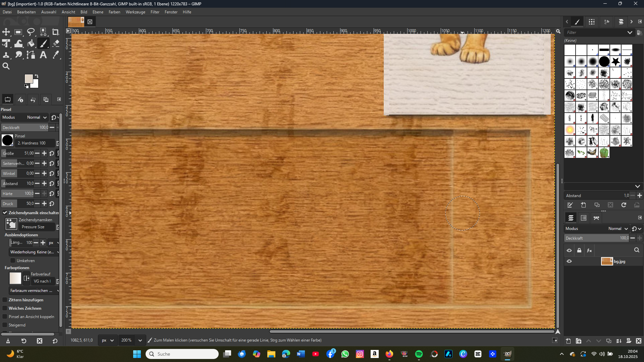
Task: Click the Windows taskbar search box
Action: [x=182, y=354]
